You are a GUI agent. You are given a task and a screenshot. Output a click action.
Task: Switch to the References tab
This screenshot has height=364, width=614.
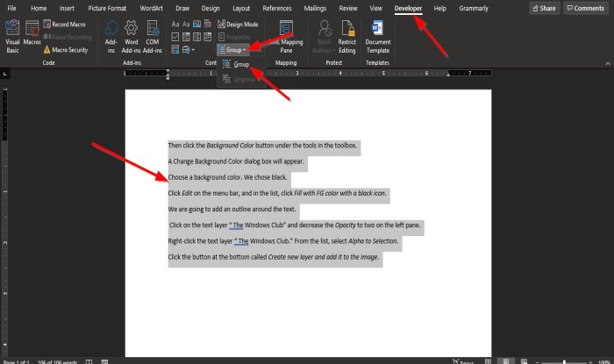(x=277, y=8)
